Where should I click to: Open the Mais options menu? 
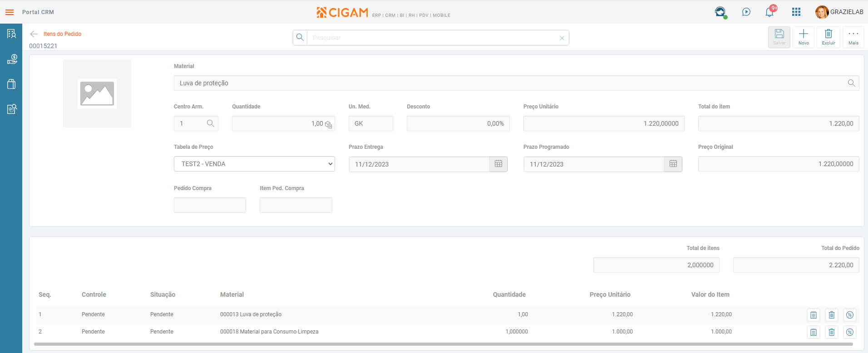853,37
